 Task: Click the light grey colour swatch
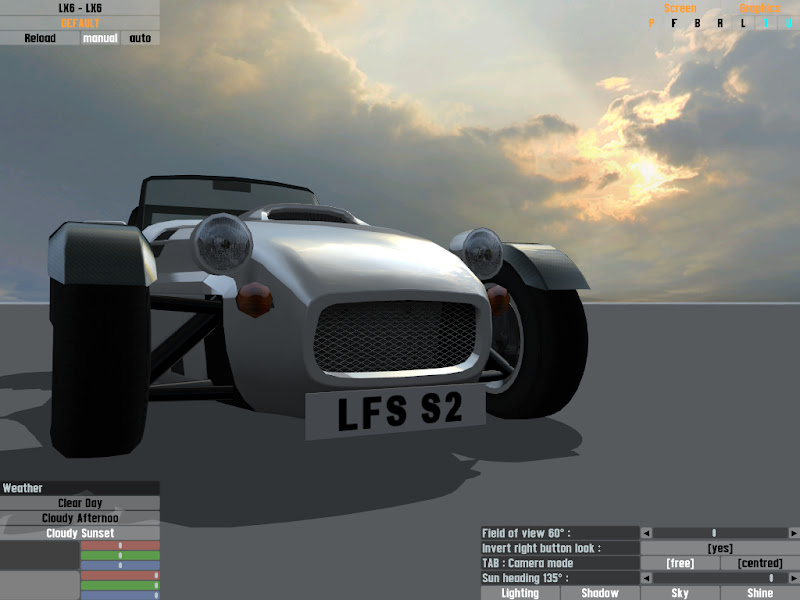pos(39,586)
